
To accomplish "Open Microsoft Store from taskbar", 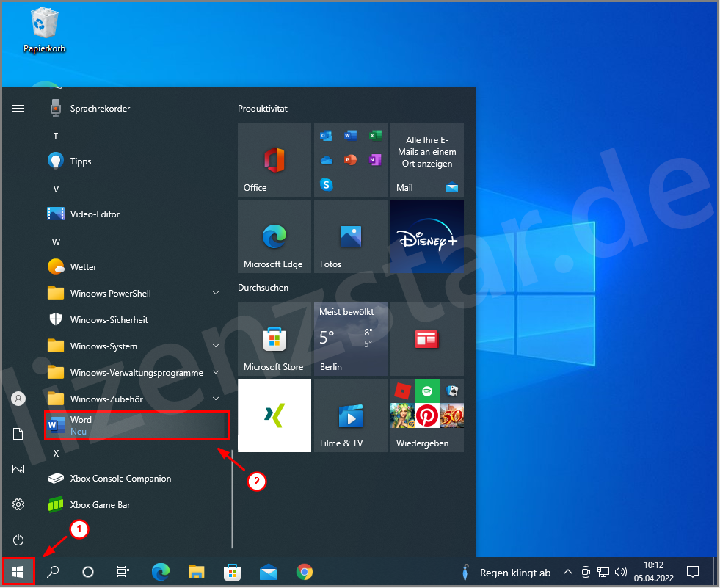I will (x=233, y=572).
